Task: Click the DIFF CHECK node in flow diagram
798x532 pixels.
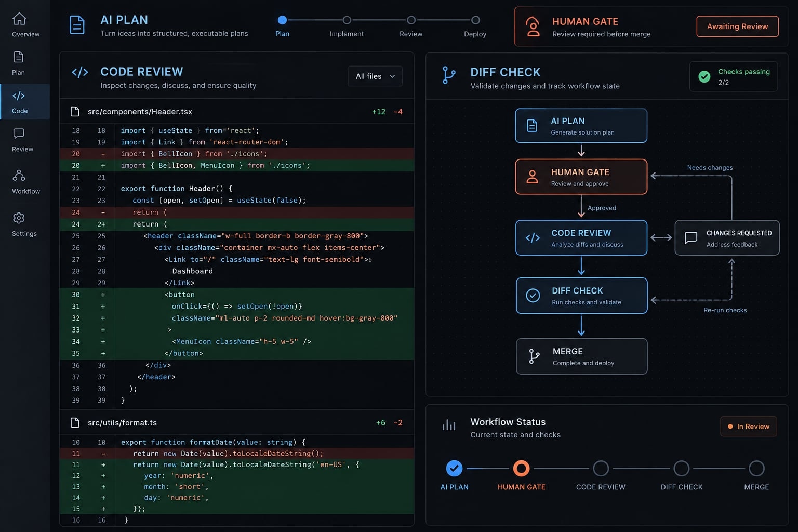Action: click(x=581, y=296)
